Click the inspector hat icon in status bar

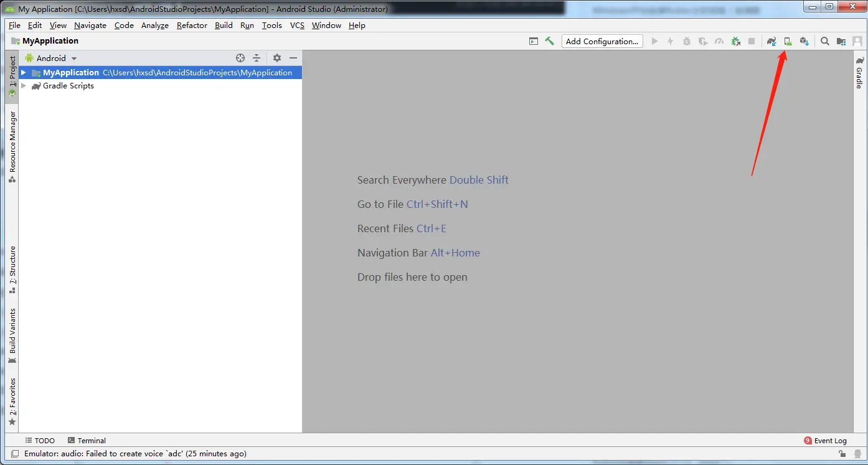click(857, 454)
